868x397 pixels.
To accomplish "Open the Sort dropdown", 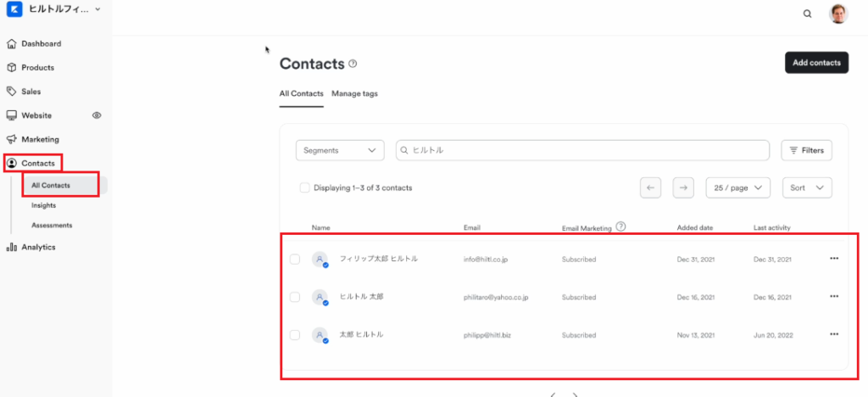I will 807,187.
